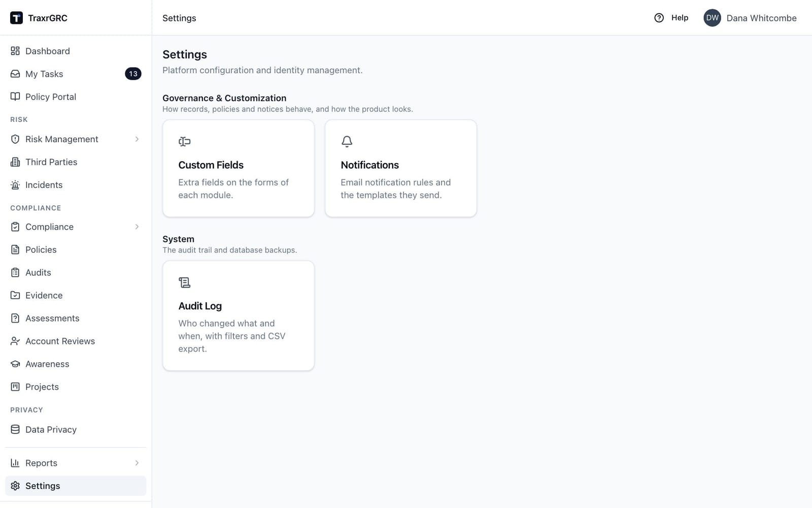The height and width of the screenshot is (508, 812).
Task: Click "Email notification rules and" description text
Action: coord(395,182)
